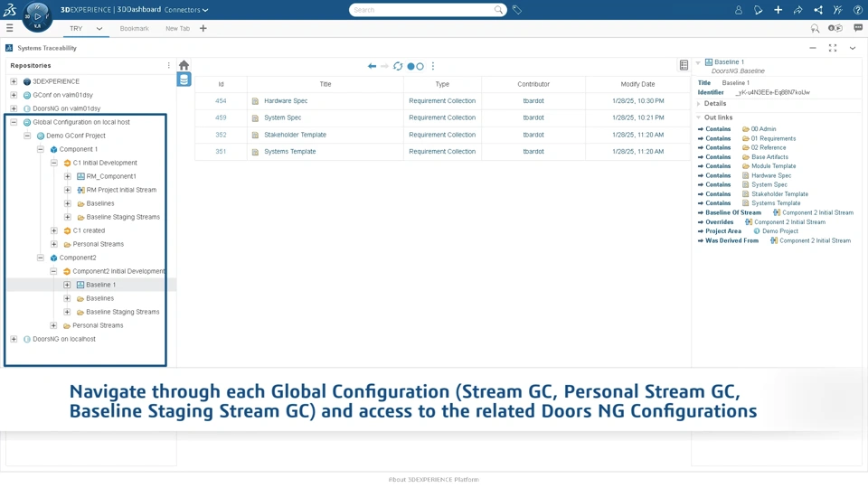Open the table's vertical dots menu
The height and width of the screenshot is (488, 868).
point(433,66)
